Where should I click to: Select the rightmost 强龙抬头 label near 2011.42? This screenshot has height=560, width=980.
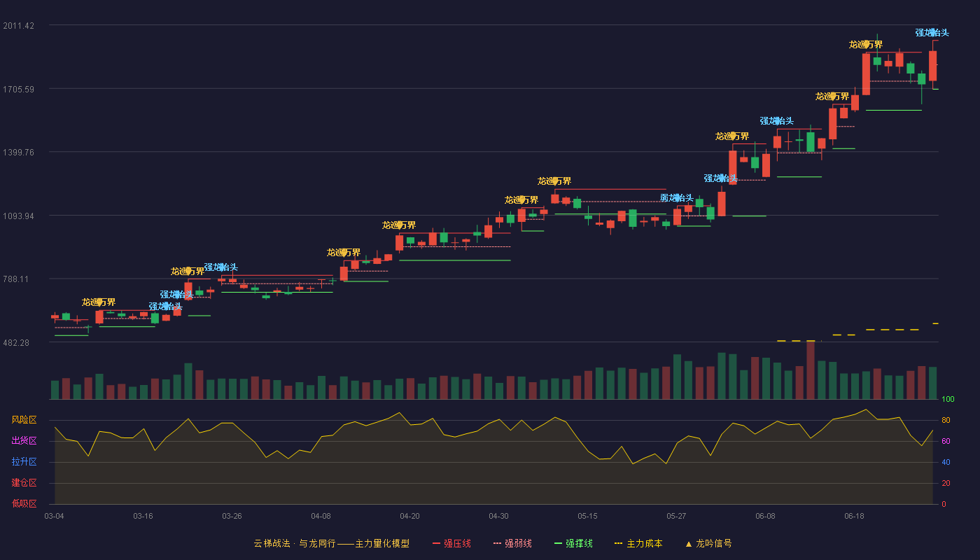(x=932, y=33)
